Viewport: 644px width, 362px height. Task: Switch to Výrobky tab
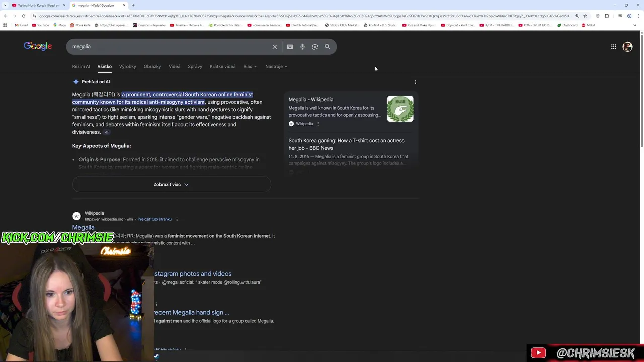pos(128,66)
